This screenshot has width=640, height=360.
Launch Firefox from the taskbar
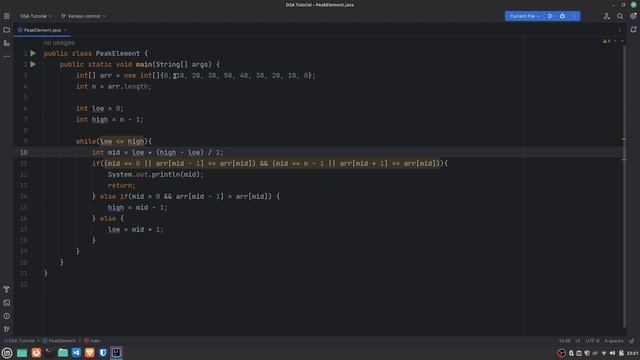point(36,353)
